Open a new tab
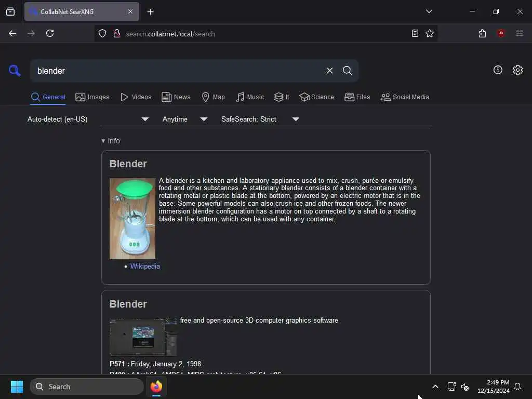This screenshot has width=532, height=399. coord(150,12)
